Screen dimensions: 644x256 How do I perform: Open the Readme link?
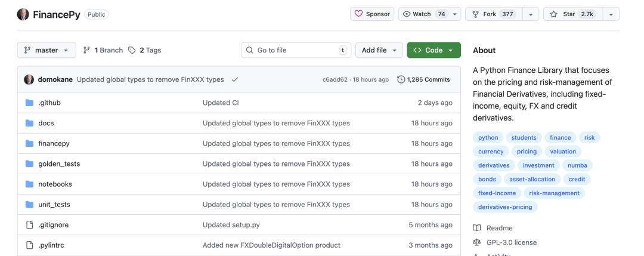click(x=493, y=228)
